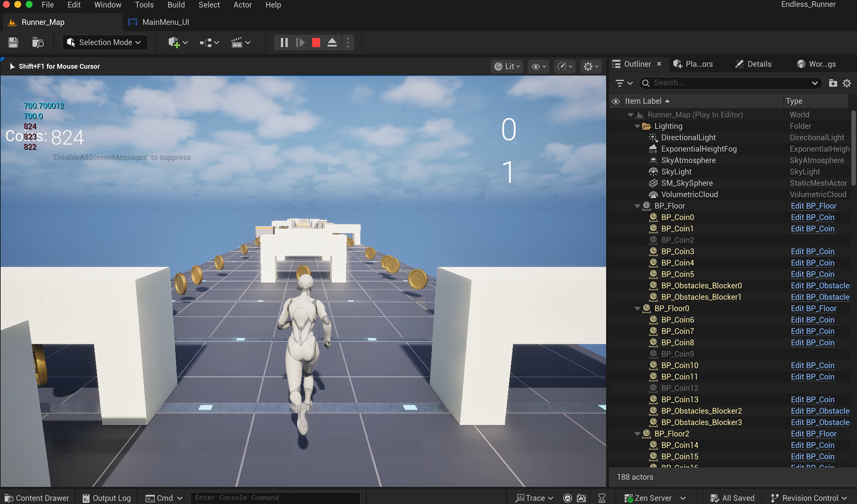Open the Browse content icon in toolbar
Screen dimensions: 857x504
38,42
